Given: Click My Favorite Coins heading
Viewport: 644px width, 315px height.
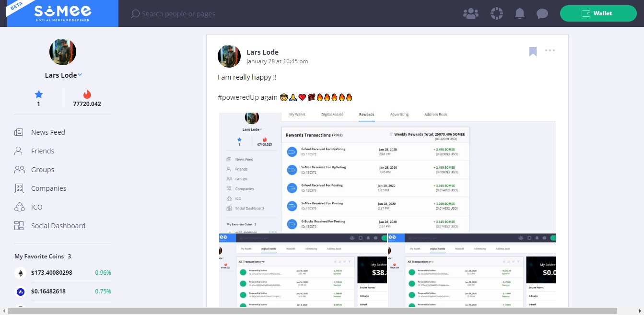Looking at the screenshot, I should 43,257.
